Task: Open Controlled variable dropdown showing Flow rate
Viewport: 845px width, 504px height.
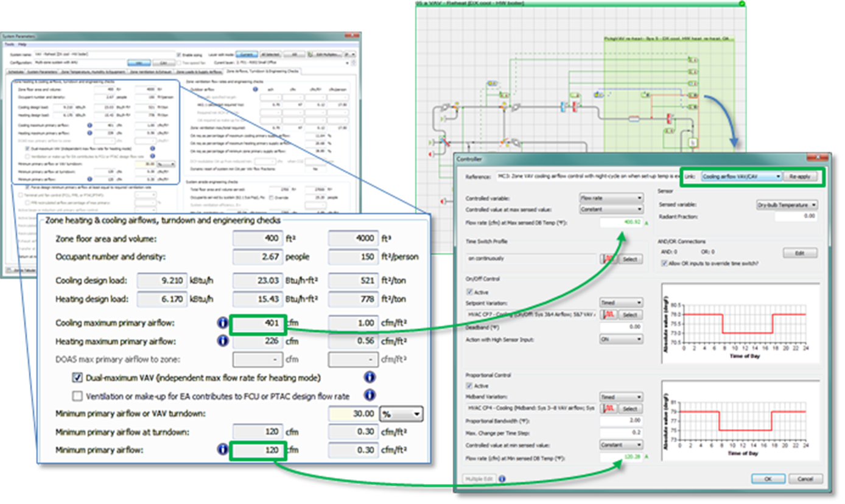Action: point(611,198)
